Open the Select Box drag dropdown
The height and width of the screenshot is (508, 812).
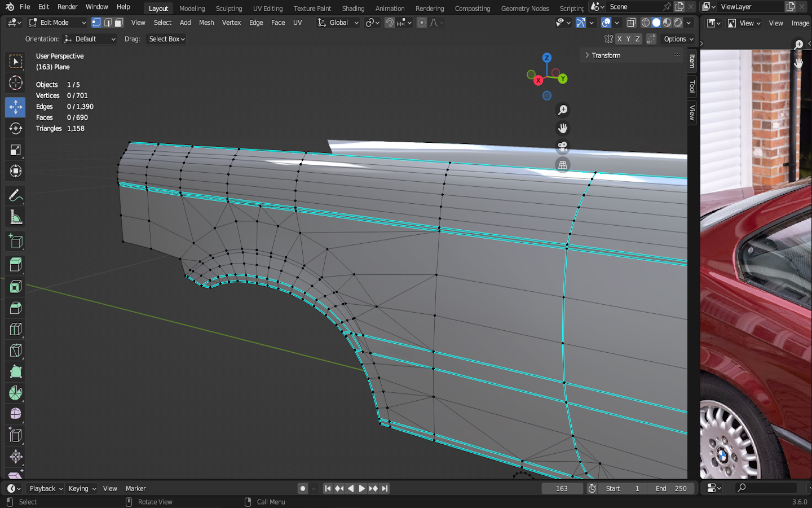coord(166,39)
